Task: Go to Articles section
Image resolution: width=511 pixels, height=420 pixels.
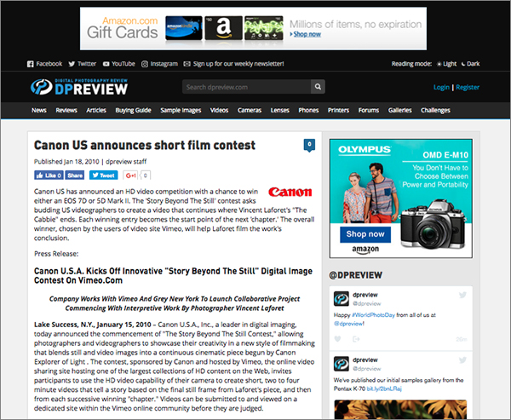Action: 96,110
